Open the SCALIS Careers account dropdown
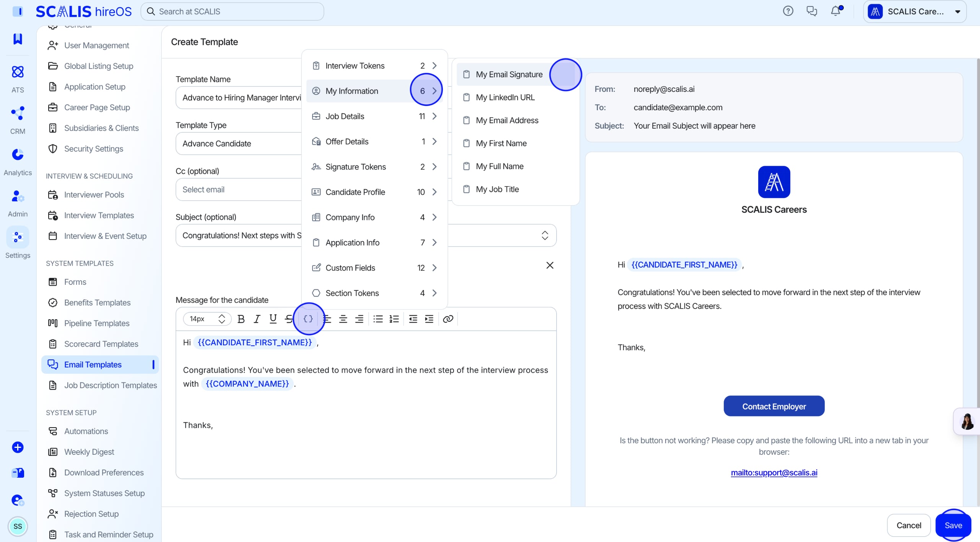 click(915, 11)
